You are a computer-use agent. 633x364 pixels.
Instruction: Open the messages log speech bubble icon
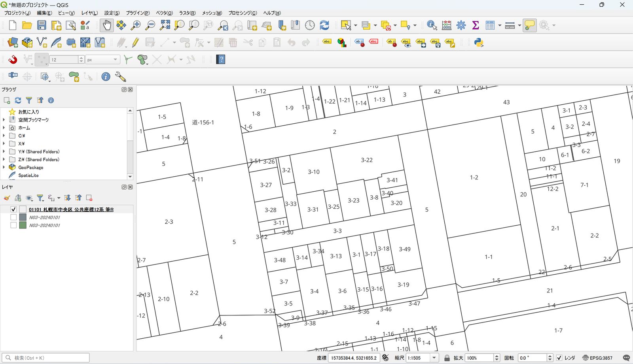626,358
